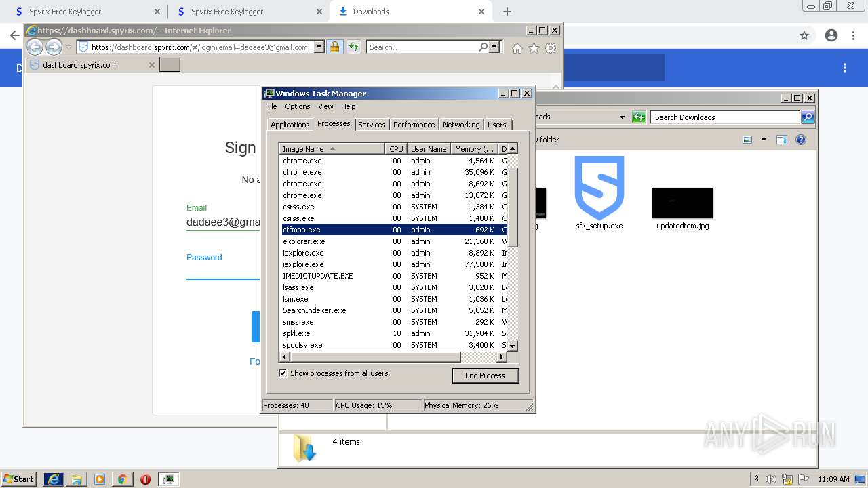Click the security lock icon in IE address bar
868x488 pixels.
pos(334,47)
